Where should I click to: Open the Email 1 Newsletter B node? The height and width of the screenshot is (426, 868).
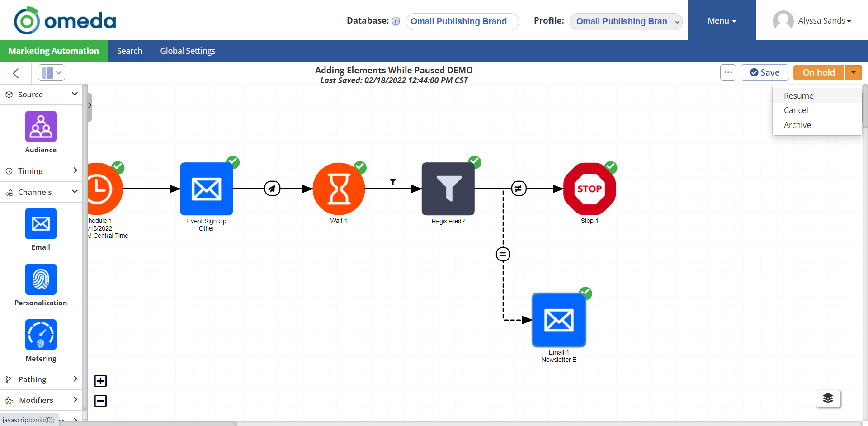coord(559,320)
